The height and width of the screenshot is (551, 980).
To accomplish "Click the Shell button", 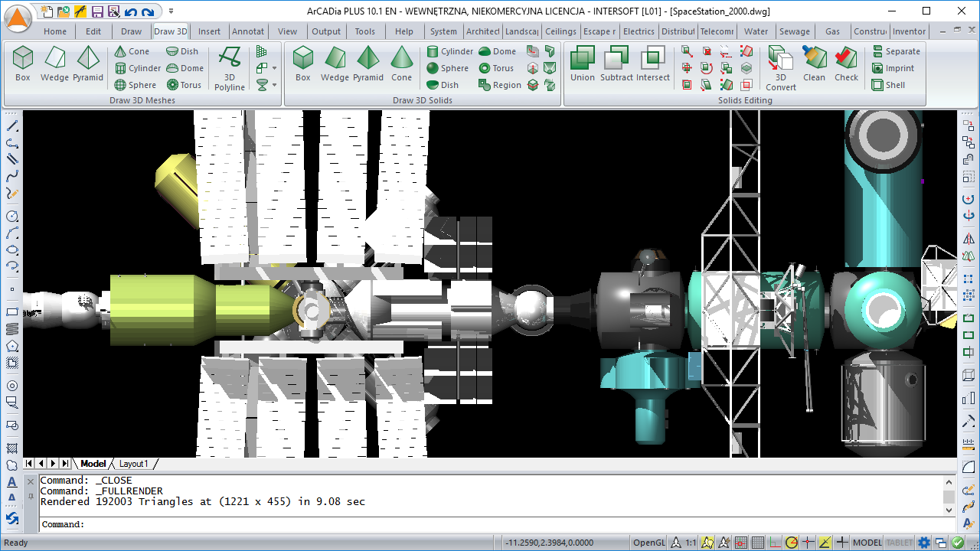I will pyautogui.click(x=888, y=85).
